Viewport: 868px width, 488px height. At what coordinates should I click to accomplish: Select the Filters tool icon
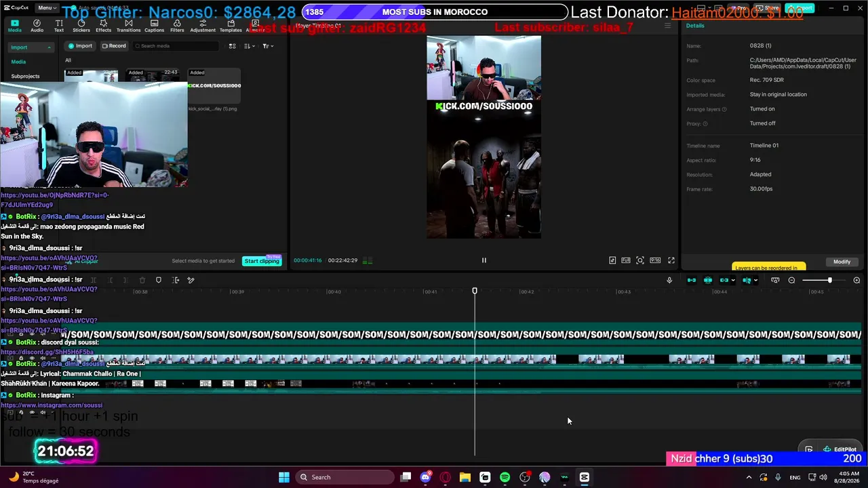click(x=177, y=26)
